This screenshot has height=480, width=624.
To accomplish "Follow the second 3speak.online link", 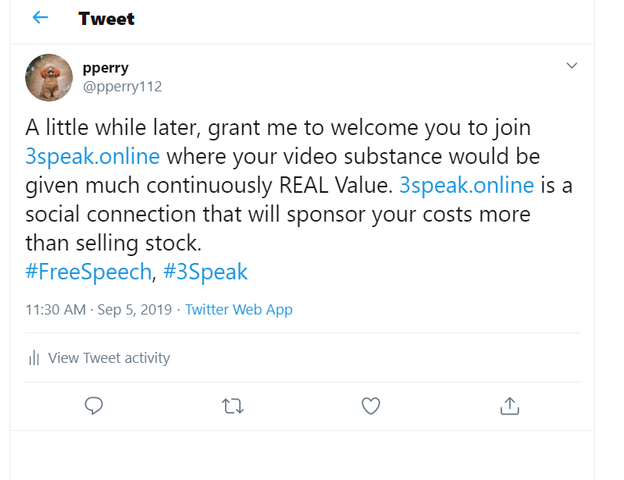I will (x=464, y=185).
